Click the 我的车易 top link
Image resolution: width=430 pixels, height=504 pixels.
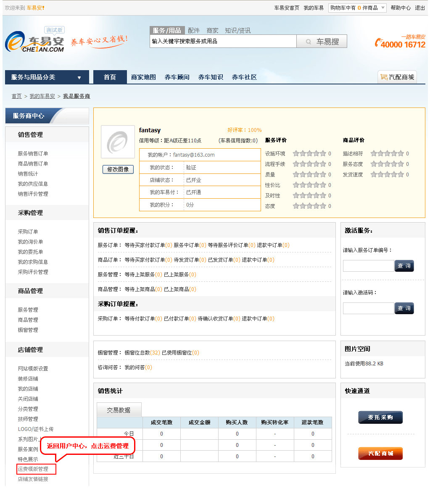pos(314,8)
